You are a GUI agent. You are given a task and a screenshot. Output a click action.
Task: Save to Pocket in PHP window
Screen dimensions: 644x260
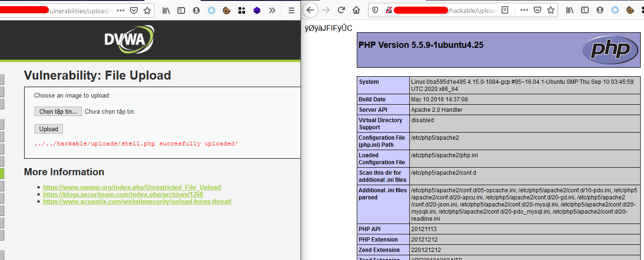point(538,10)
